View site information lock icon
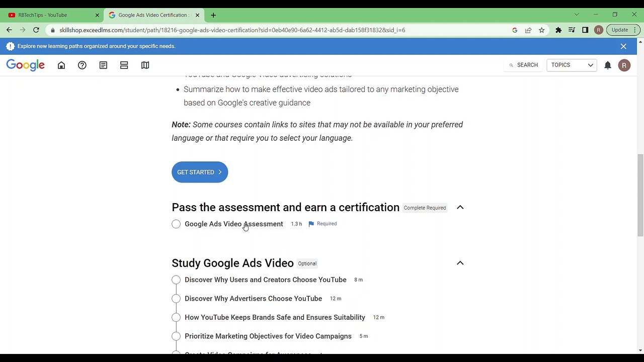 [52, 30]
